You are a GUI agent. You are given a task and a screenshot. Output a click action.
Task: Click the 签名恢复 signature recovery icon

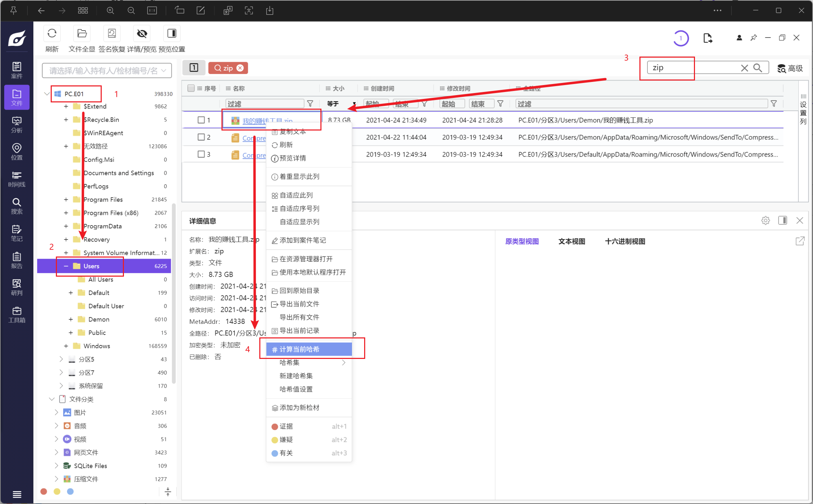click(x=112, y=34)
